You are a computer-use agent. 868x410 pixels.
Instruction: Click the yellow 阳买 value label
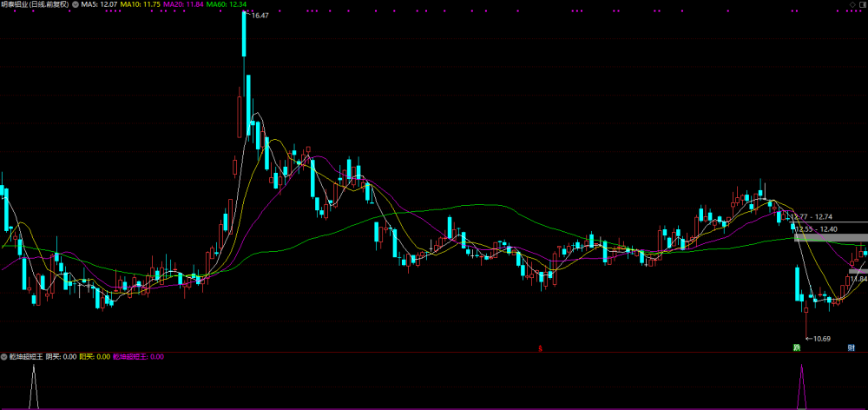pyautogui.click(x=95, y=357)
